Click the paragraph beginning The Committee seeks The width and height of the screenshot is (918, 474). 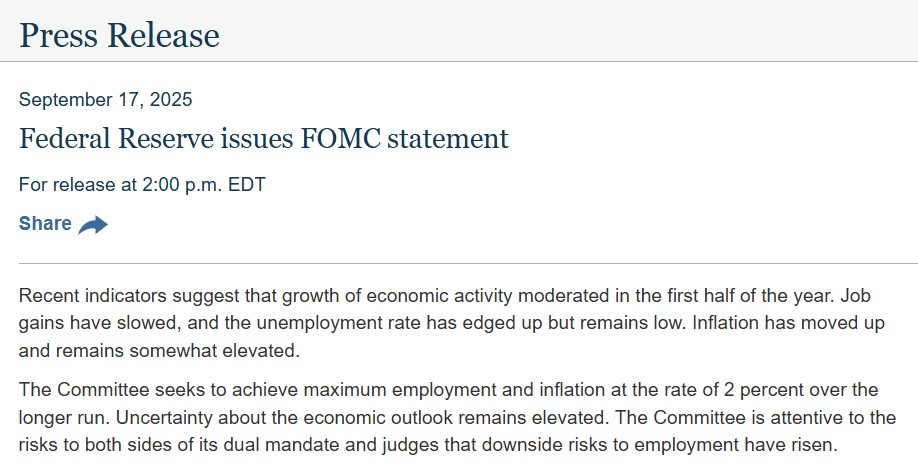pyautogui.click(x=457, y=417)
